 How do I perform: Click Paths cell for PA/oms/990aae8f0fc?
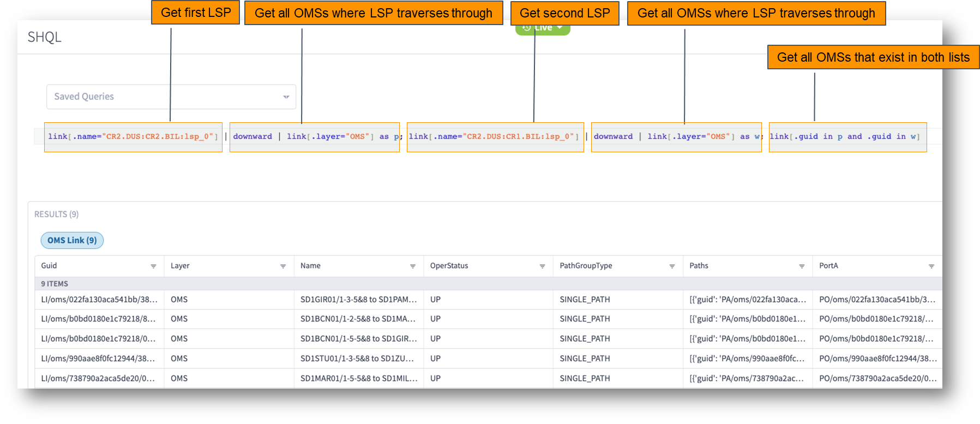748,359
